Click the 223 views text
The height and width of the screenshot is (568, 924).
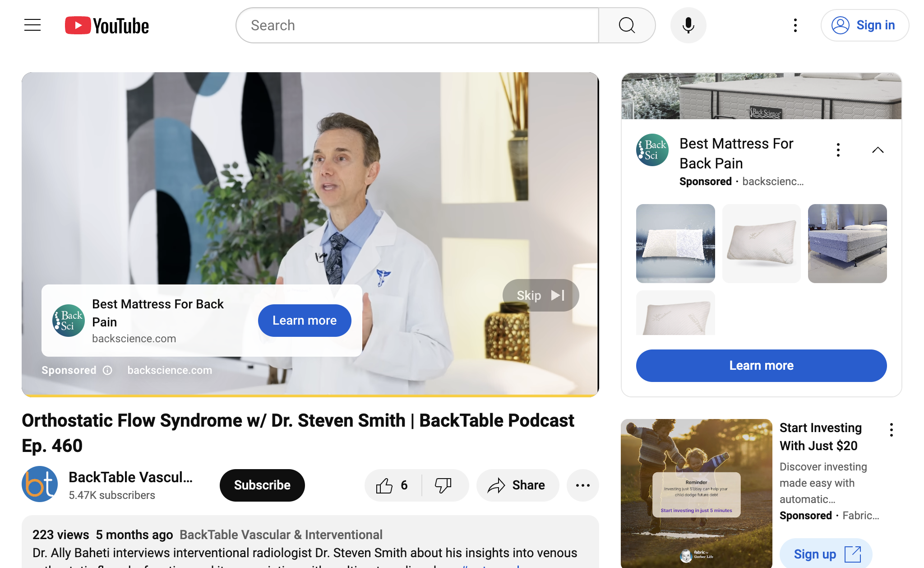tap(61, 535)
